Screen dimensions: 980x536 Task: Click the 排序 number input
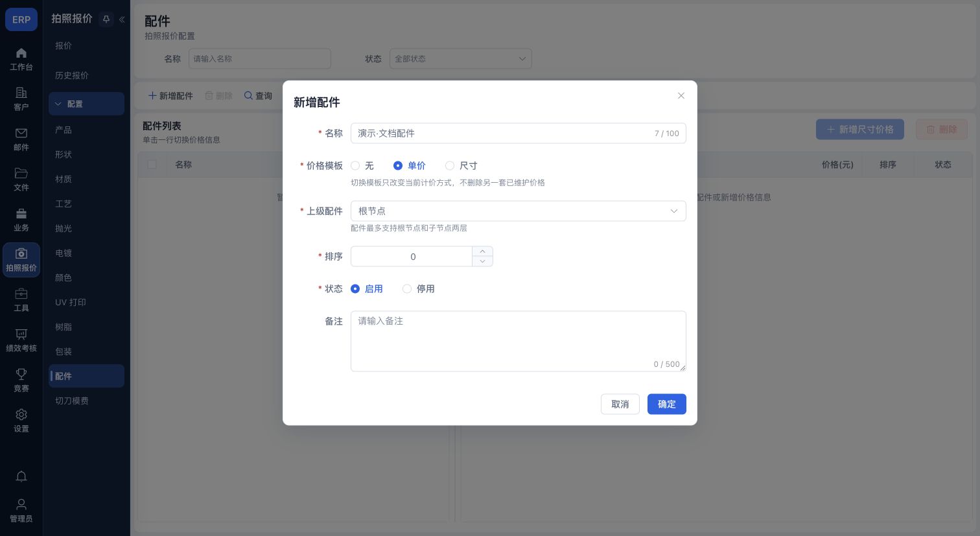tap(412, 257)
